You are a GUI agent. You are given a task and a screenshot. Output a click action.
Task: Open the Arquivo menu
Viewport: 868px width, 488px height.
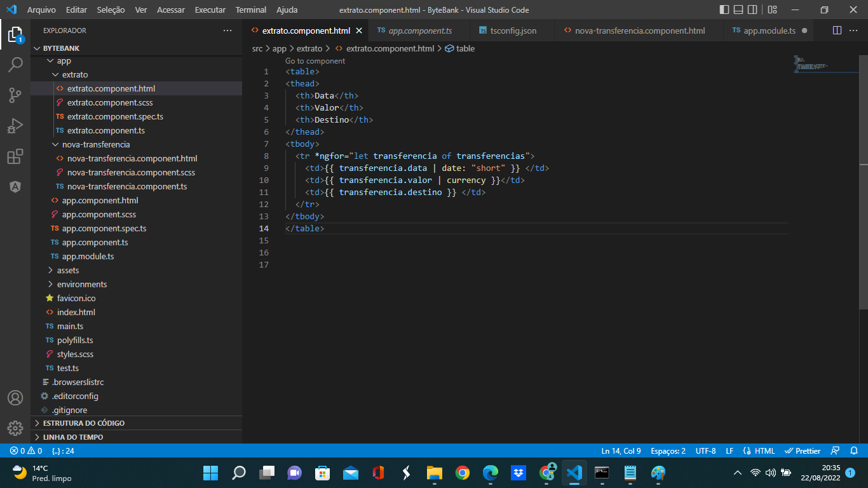(41, 10)
